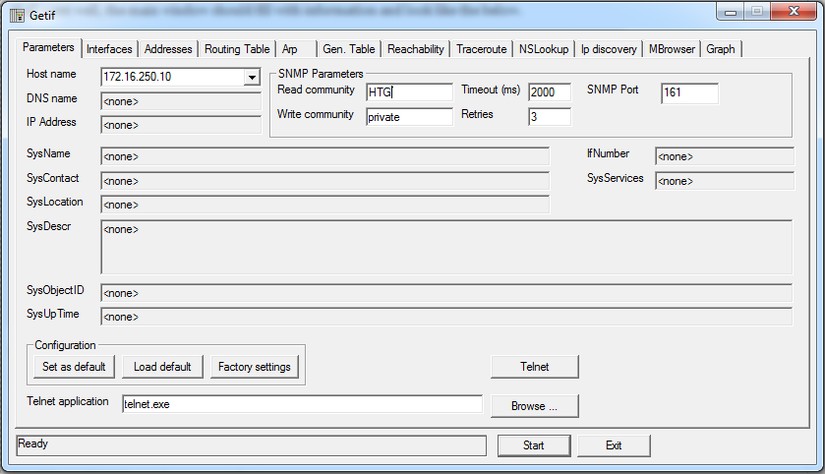Focus the Read community field

click(x=409, y=92)
